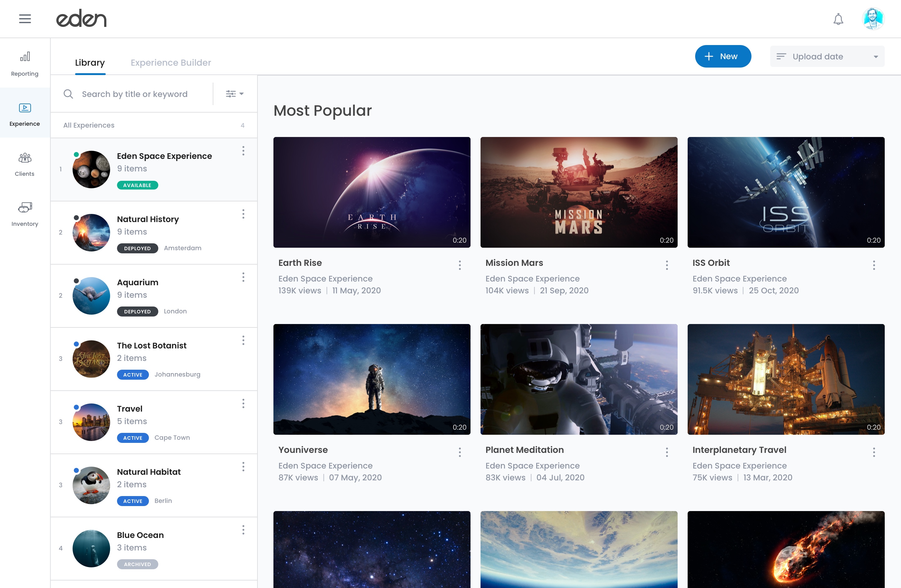
Task: Click 139K views text
Action: tap(299, 291)
